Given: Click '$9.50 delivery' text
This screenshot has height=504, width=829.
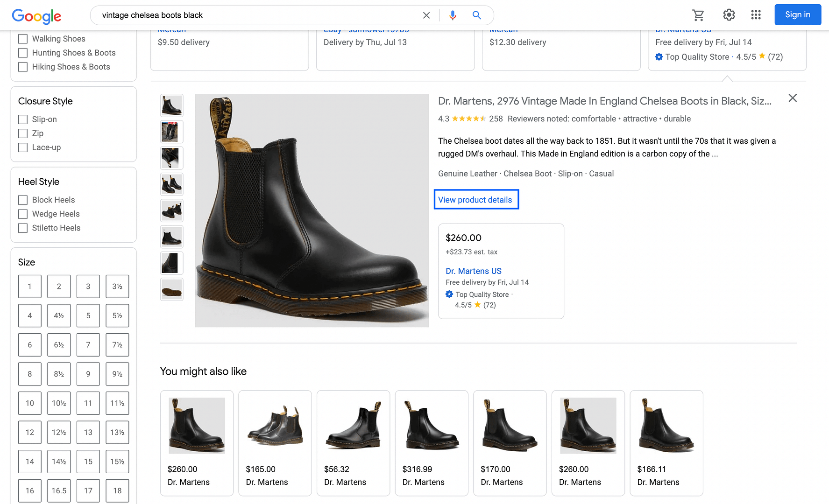Looking at the screenshot, I should (x=184, y=42).
